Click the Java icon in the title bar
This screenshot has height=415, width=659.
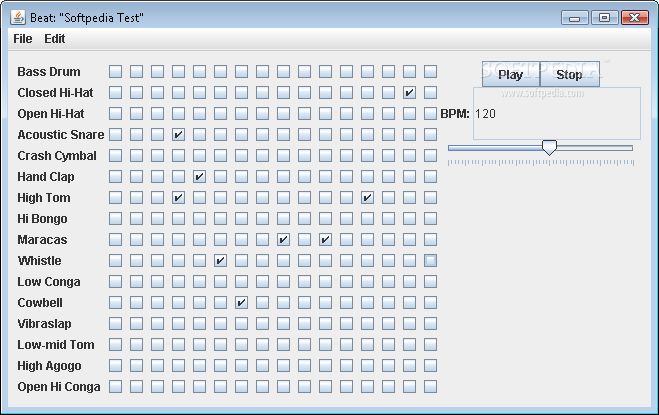click(x=18, y=17)
